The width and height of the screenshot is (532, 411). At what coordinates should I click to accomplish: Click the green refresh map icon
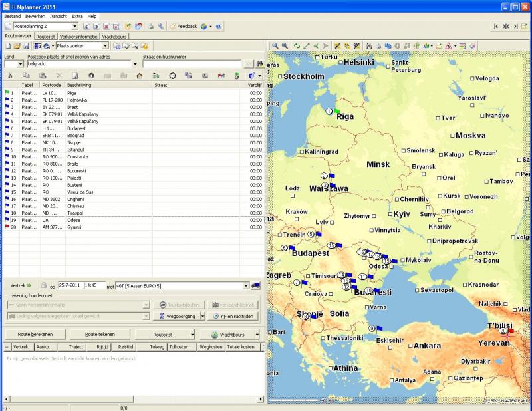tap(297, 46)
